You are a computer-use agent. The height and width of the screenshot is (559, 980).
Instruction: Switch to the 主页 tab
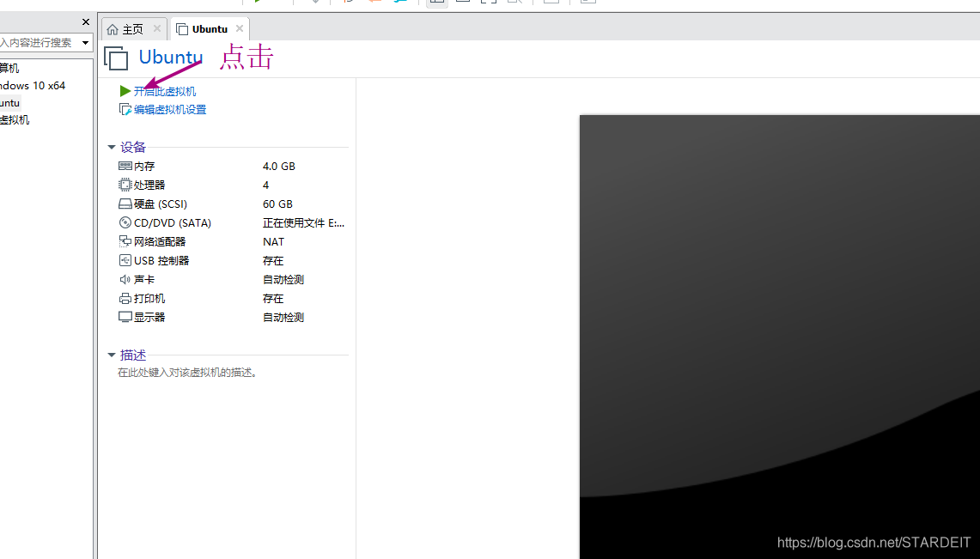[x=134, y=28]
